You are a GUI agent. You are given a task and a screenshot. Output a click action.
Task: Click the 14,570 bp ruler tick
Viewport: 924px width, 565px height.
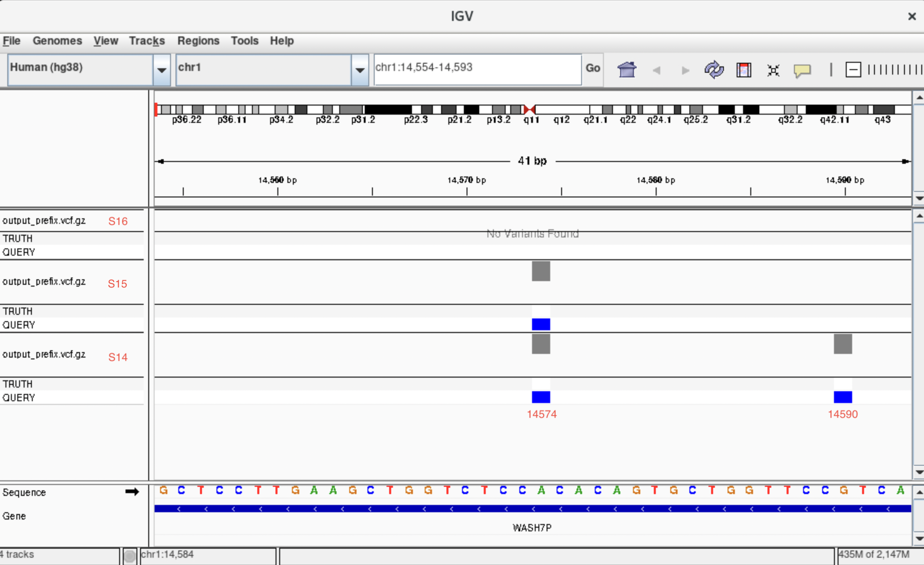click(467, 191)
